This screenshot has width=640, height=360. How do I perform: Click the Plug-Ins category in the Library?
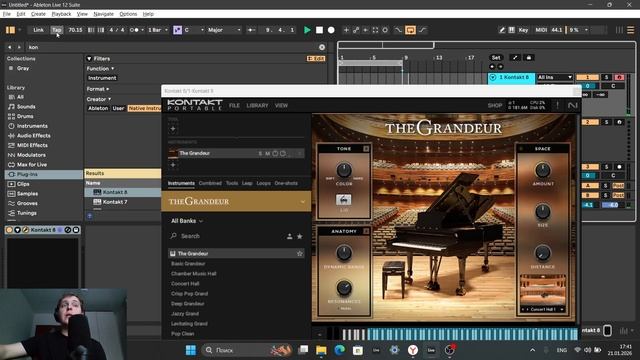43,174
